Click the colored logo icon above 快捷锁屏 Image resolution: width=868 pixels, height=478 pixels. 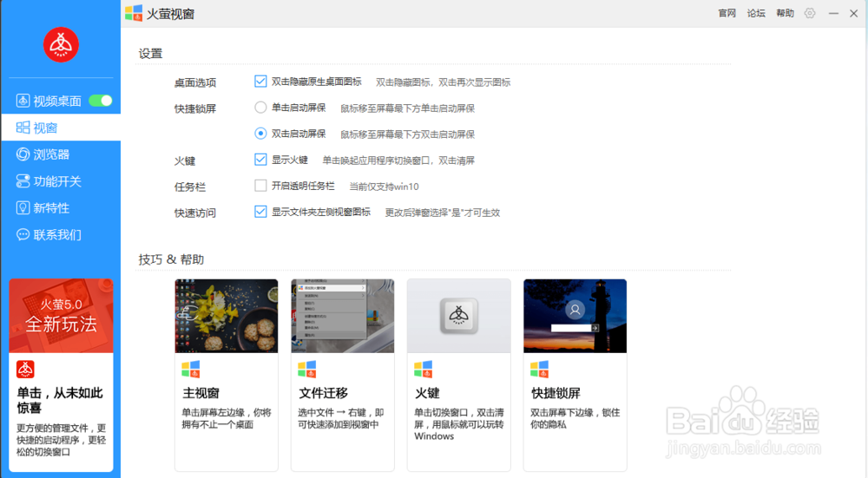(540, 369)
